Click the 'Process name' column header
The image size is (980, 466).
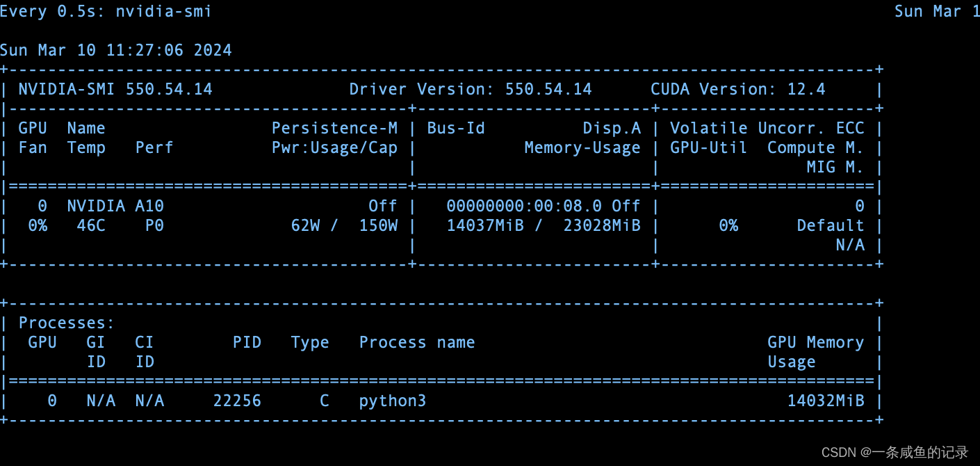417,342
